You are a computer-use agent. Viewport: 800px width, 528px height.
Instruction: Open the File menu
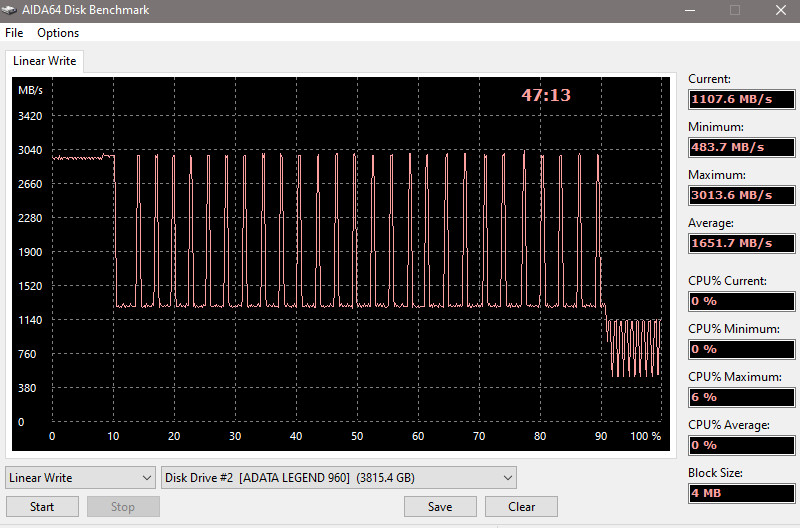(14, 33)
